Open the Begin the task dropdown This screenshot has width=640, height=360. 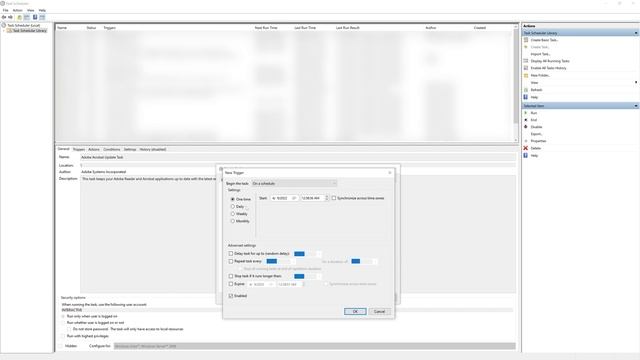click(x=294, y=183)
